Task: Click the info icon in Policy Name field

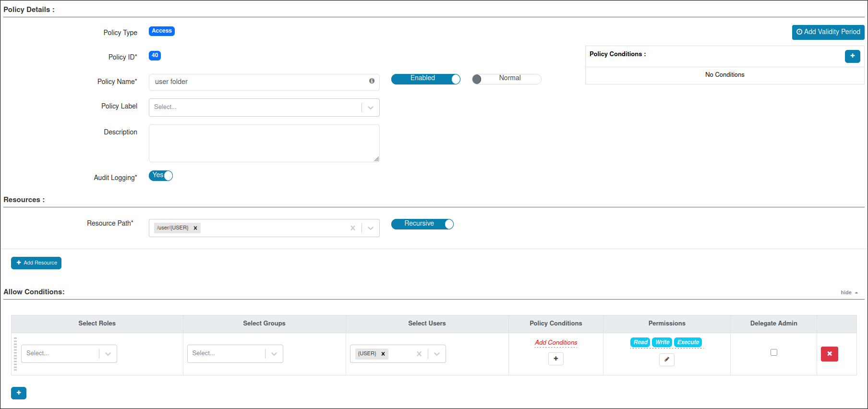Action: (x=372, y=81)
